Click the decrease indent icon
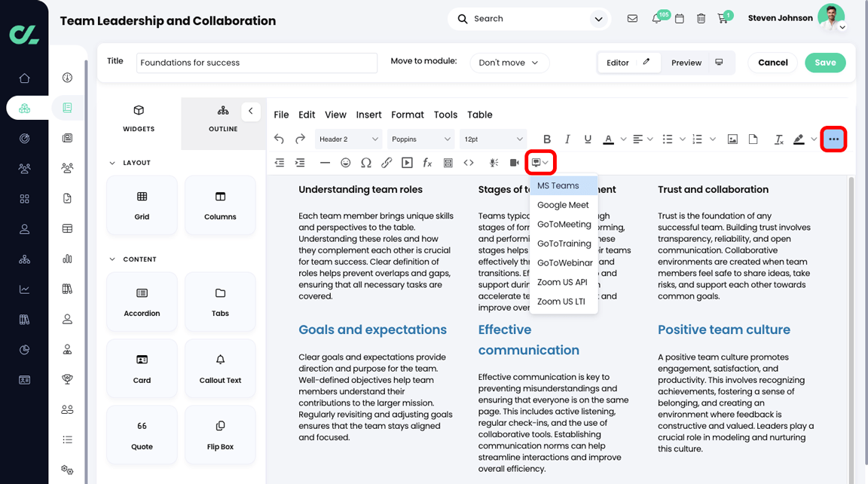This screenshot has height=484, width=868. coord(280,162)
